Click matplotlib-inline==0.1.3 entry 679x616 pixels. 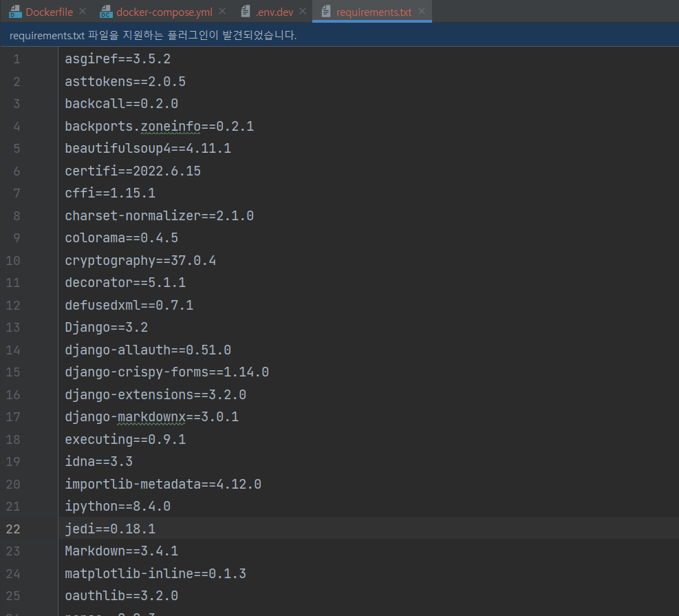coord(155,573)
